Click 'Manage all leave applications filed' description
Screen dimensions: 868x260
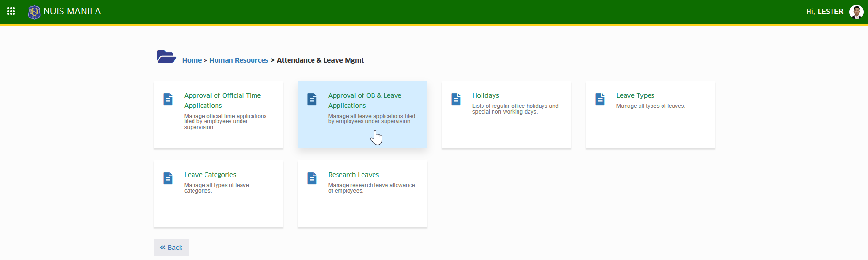(x=372, y=118)
